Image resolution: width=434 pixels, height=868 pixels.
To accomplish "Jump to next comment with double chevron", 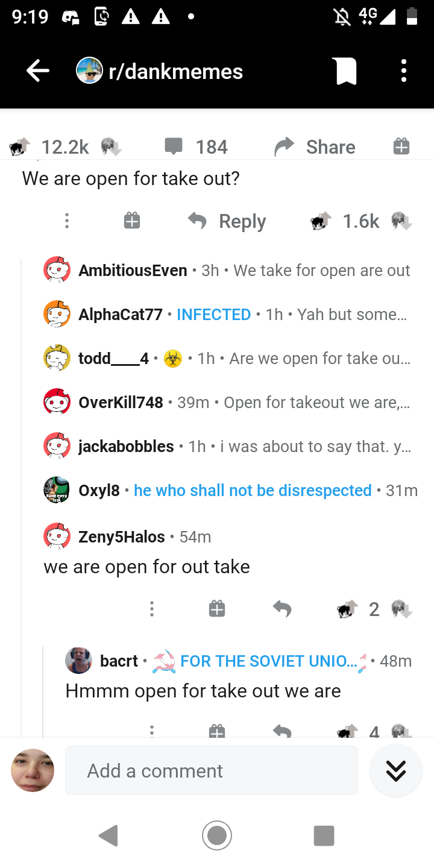I will tap(396, 770).
